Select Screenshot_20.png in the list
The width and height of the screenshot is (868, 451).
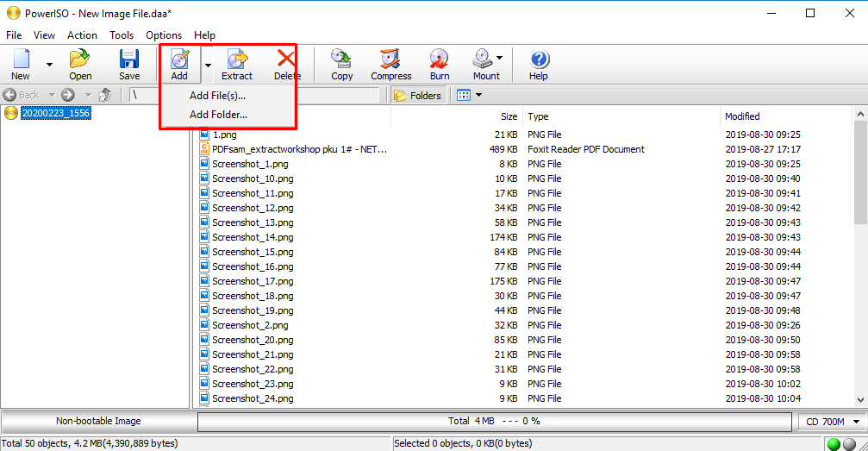click(253, 340)
